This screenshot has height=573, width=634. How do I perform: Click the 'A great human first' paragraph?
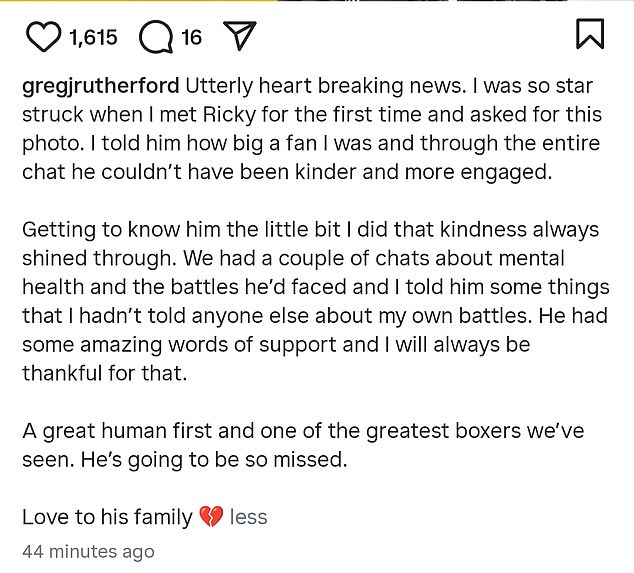(303, 445)
